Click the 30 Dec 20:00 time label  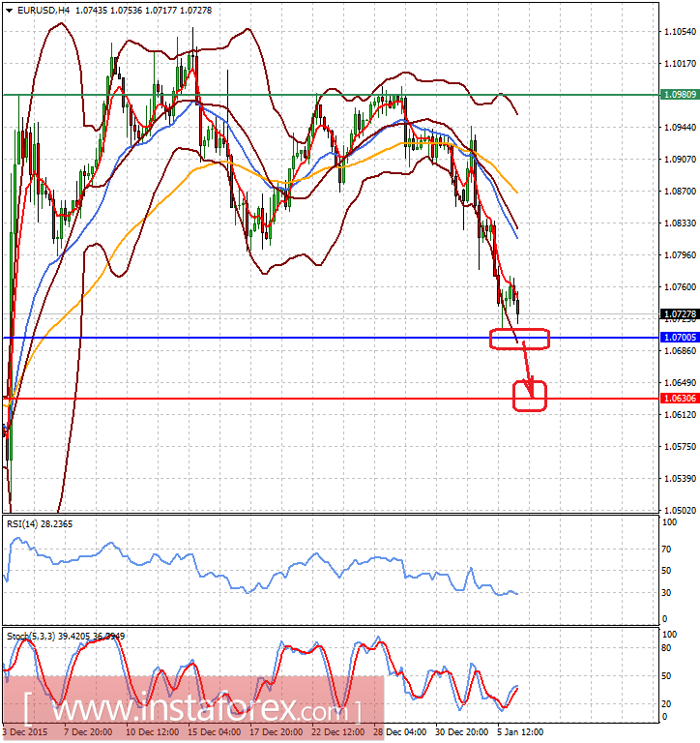pyautogui.click(x=462, y=732)
